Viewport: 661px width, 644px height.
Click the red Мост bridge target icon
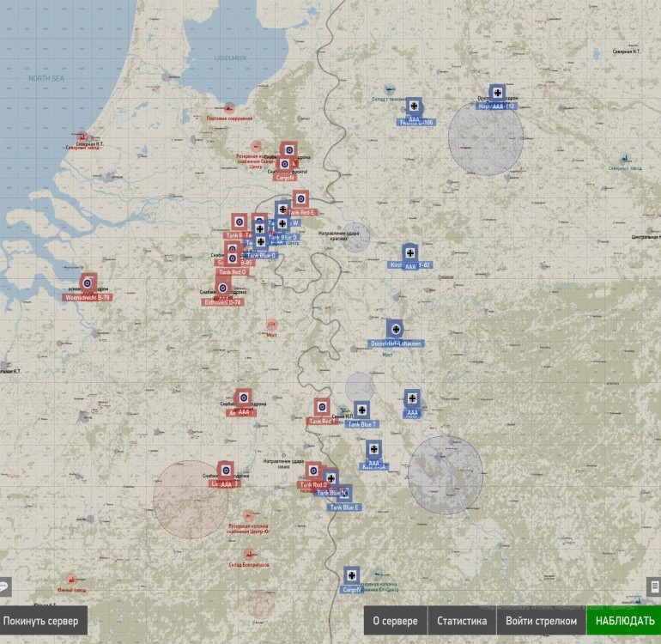[x=272, y=325]
